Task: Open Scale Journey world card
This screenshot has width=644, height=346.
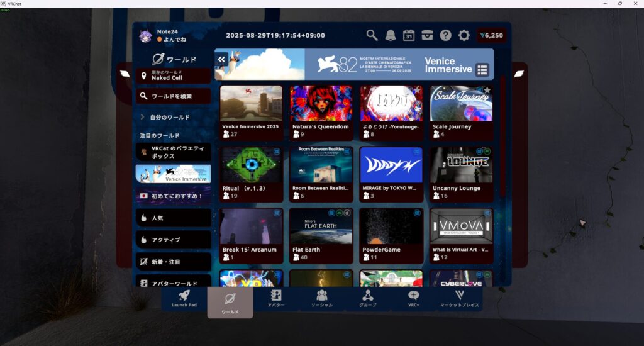Action: tap(462, 113)
